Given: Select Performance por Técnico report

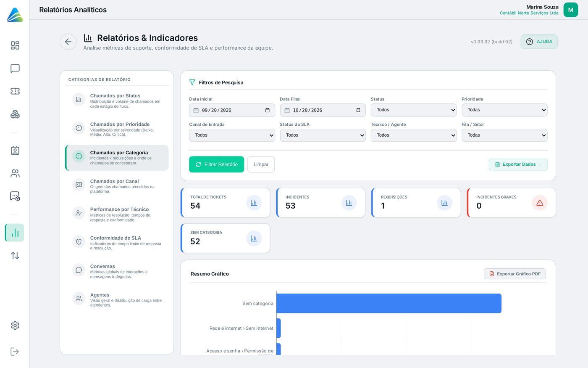Looking at the screenshot, I should pos(117,214).
